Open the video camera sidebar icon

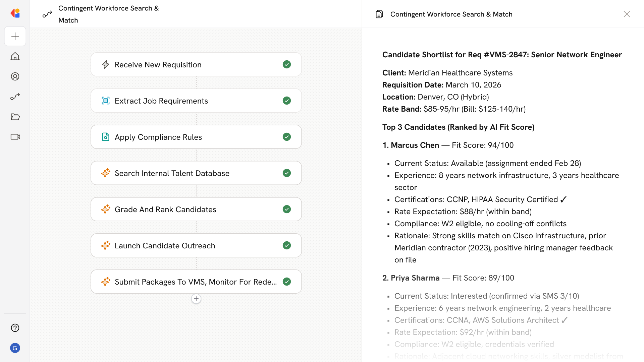(15, 137)
